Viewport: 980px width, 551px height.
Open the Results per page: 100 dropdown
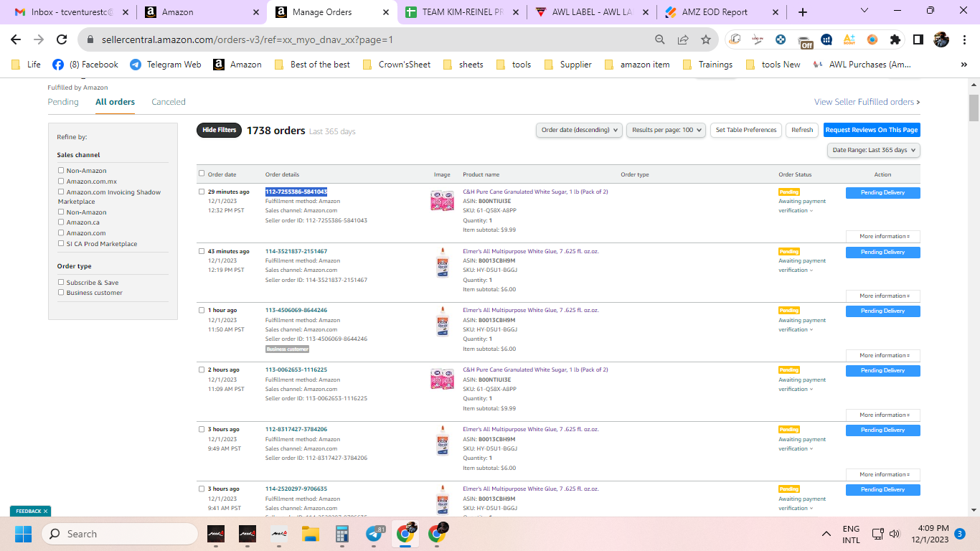(667, 130)
